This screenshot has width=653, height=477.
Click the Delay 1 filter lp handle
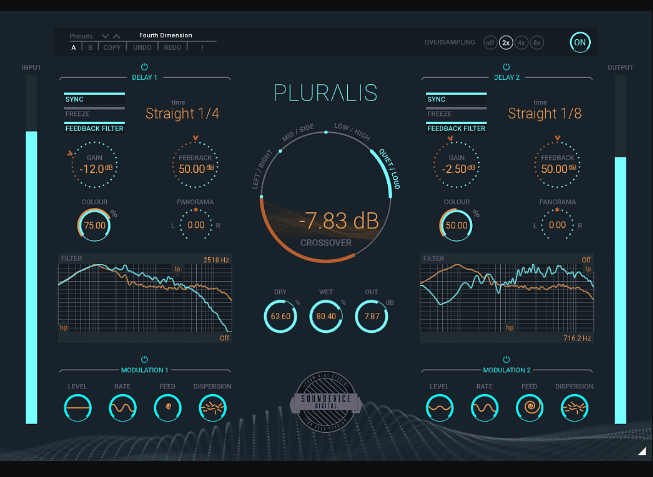(x=177, y=269)
